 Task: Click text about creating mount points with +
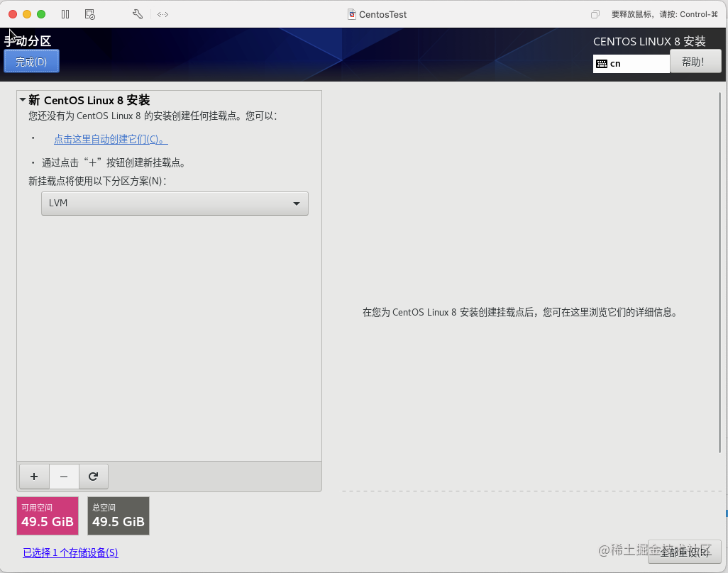114,163
